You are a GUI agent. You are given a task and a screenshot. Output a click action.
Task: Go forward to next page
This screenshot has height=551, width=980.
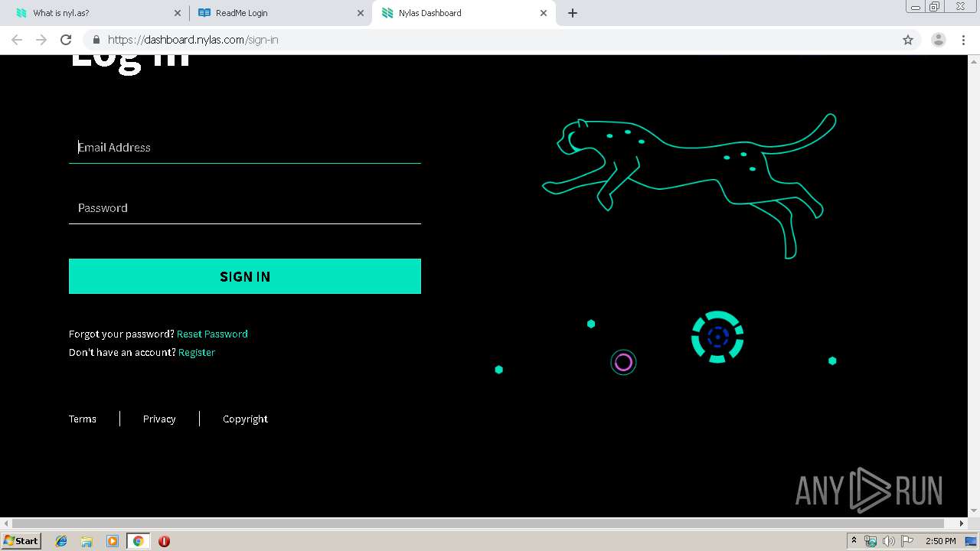(41, 40)
